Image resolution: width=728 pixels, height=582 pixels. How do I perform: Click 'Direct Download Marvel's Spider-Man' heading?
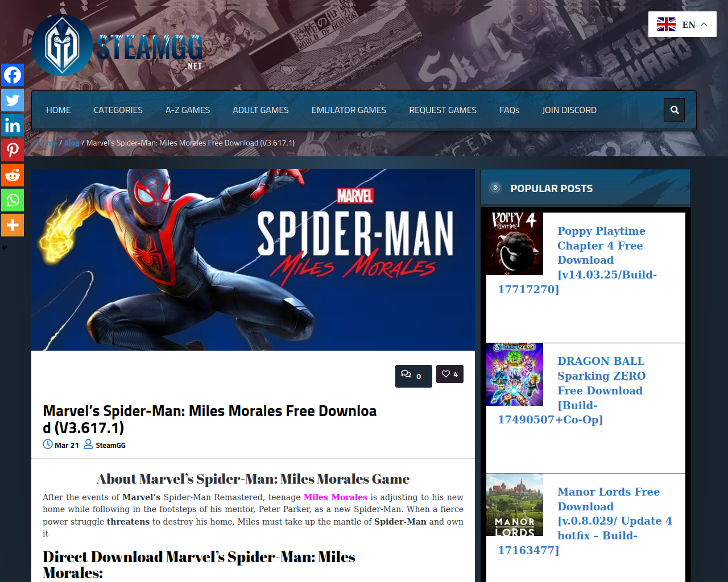click(x=199, y=564)
